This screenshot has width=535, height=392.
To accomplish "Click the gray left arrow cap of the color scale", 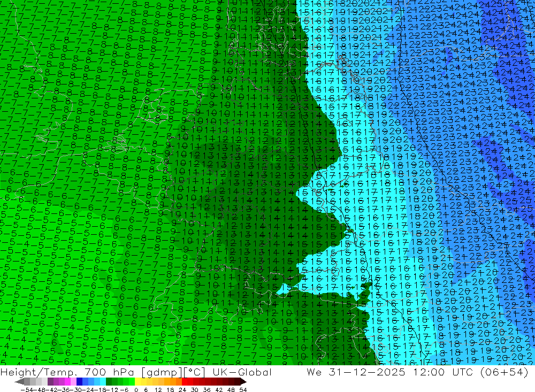I will [x=19, y=382].
